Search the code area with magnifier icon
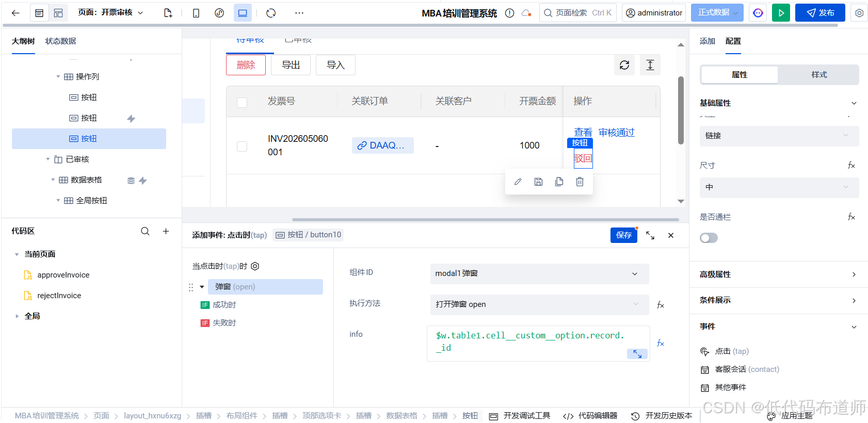The height and width of the screenshot is (423, 868). click(x=145, y=231)
